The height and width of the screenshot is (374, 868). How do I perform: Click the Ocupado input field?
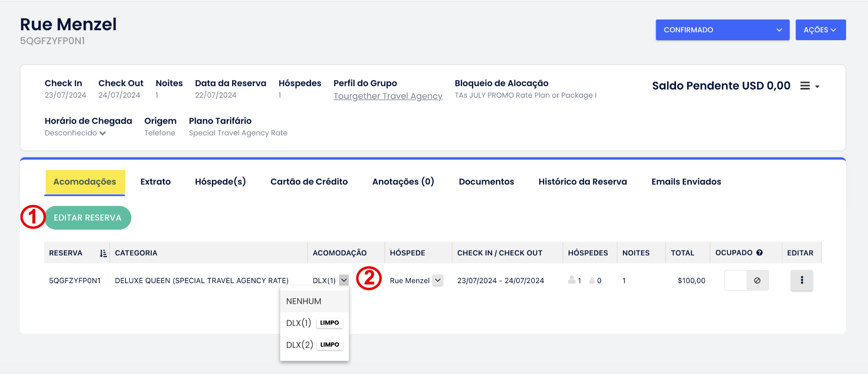(x=735, y=281)
